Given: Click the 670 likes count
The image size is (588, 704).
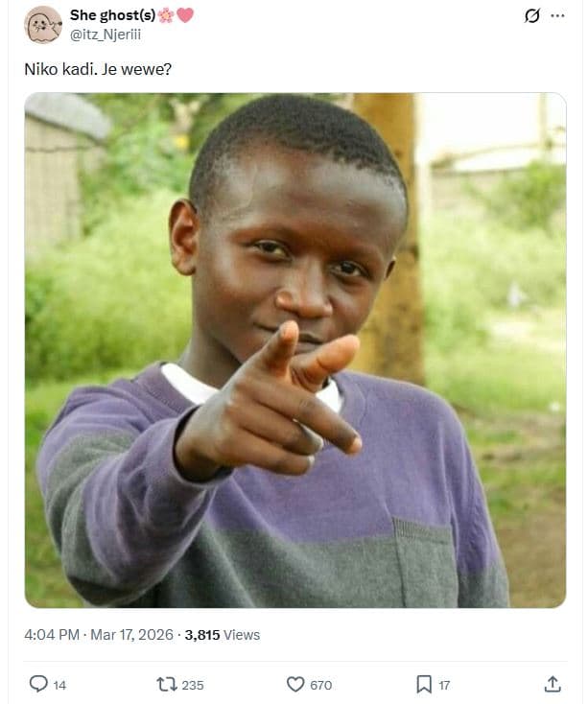Looking at the screenshot, I should pyautogui.click(x=321, y=685).
